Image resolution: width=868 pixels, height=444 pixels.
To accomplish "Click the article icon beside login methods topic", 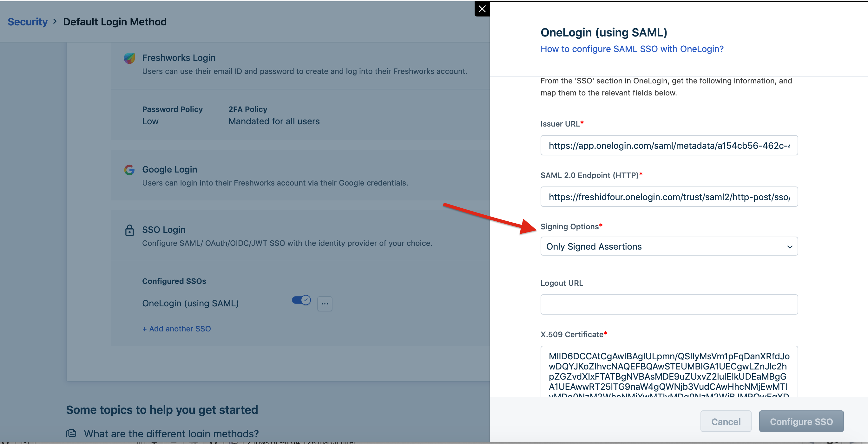I will coord(71,433).
